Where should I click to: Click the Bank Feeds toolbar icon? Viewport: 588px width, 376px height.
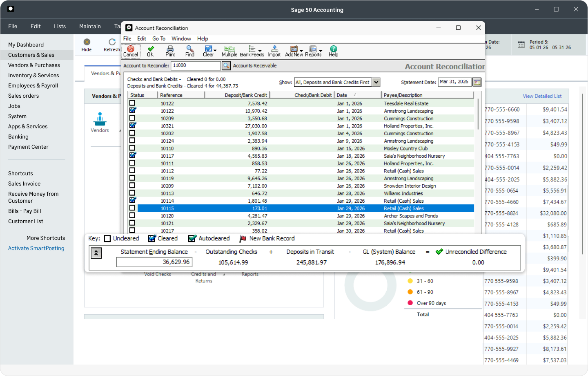point(252,49)
